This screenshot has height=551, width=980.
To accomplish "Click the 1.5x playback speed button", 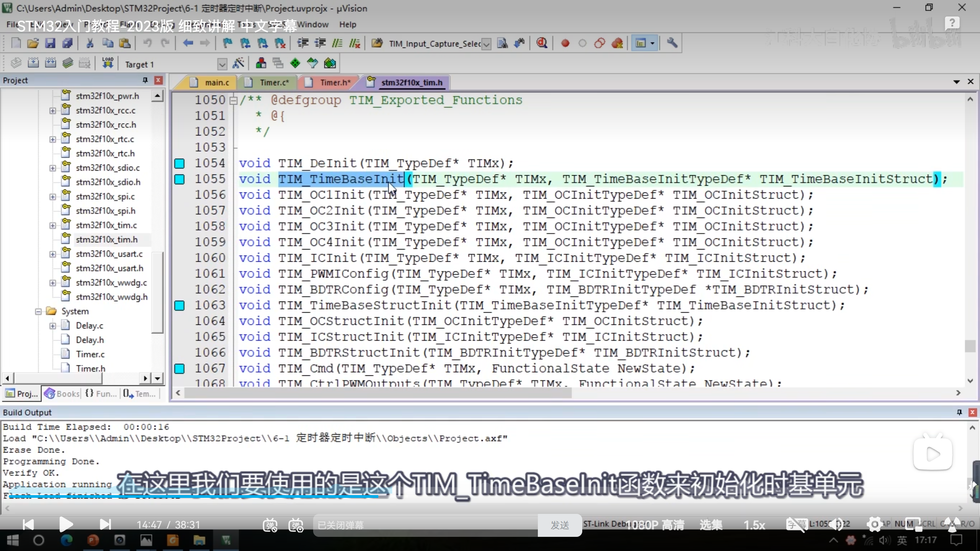I will click(754, 525).
